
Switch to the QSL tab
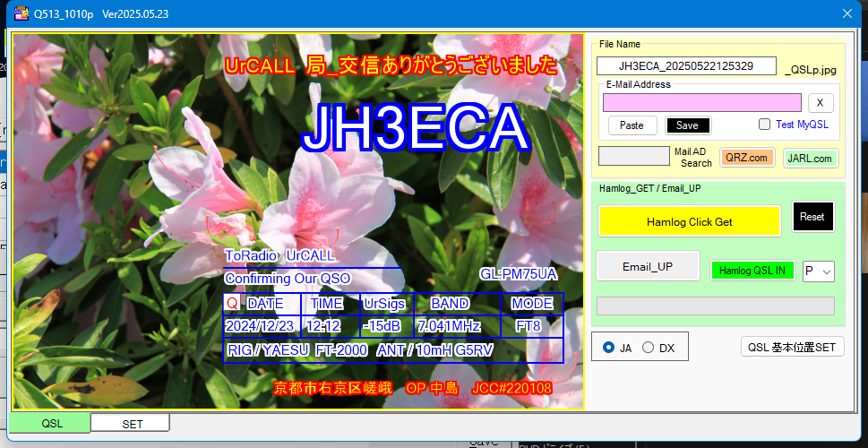(x=52, y=424)
